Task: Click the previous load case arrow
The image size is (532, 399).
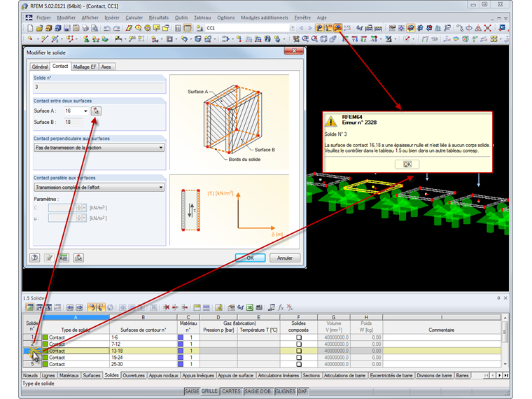Action: (301, 28)
